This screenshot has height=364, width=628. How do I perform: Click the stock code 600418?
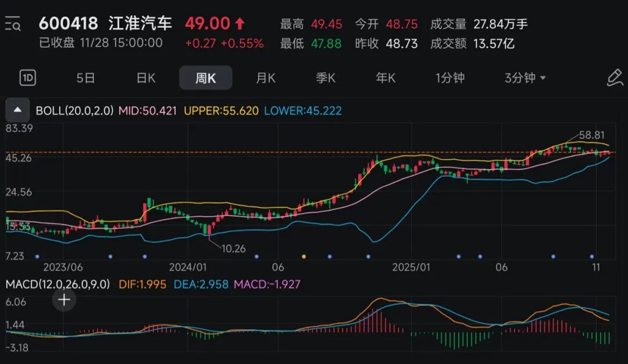pos(69,23)
